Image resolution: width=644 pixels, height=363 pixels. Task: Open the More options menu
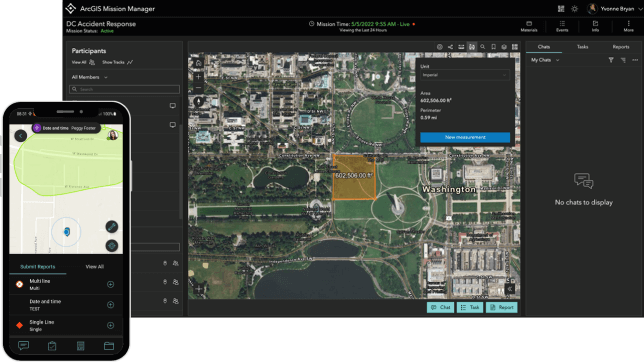click(628, 26)
